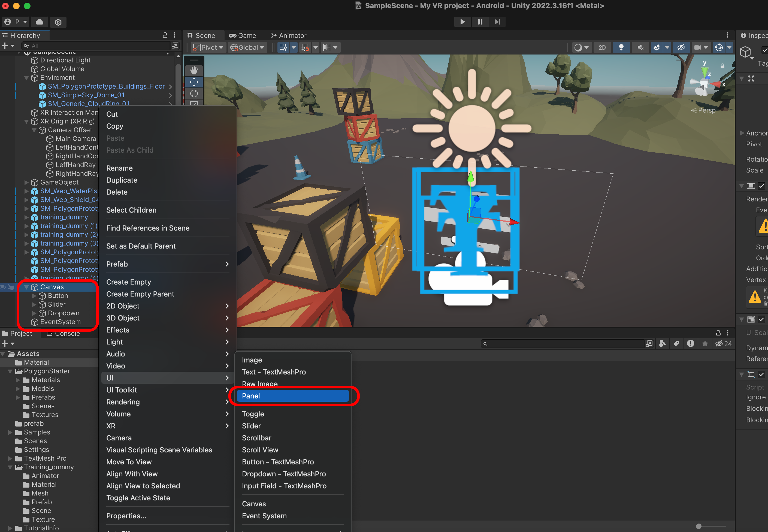Screen dimensions: 768x532
Task: Select Toggle Active State option
Action: 138,498
